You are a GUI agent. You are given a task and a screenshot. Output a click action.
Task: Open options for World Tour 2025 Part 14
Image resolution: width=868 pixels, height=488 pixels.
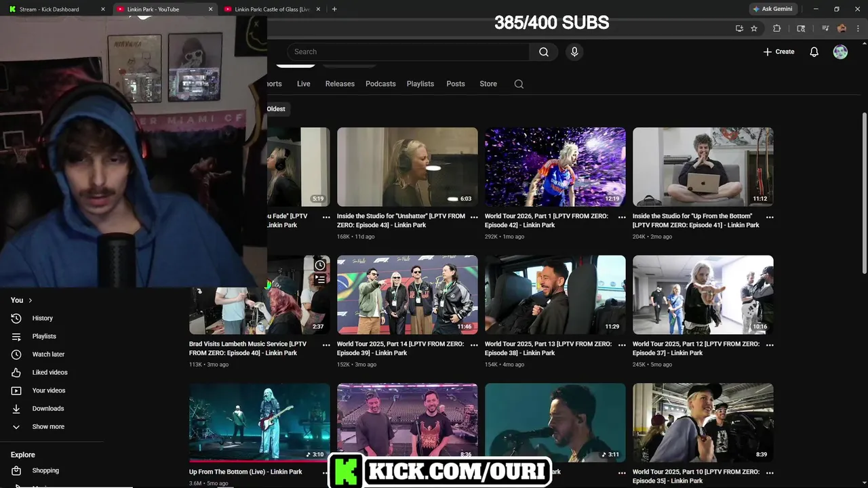coord(474,345)
